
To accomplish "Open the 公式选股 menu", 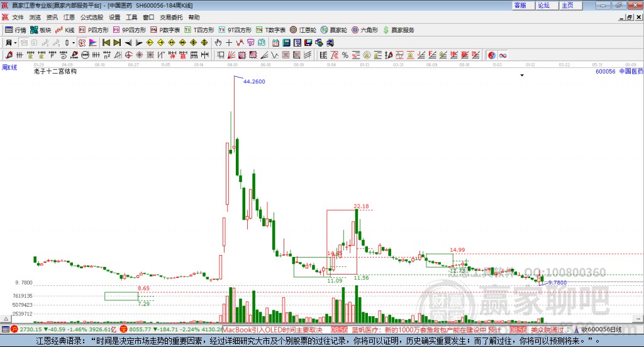I will 92,17.
